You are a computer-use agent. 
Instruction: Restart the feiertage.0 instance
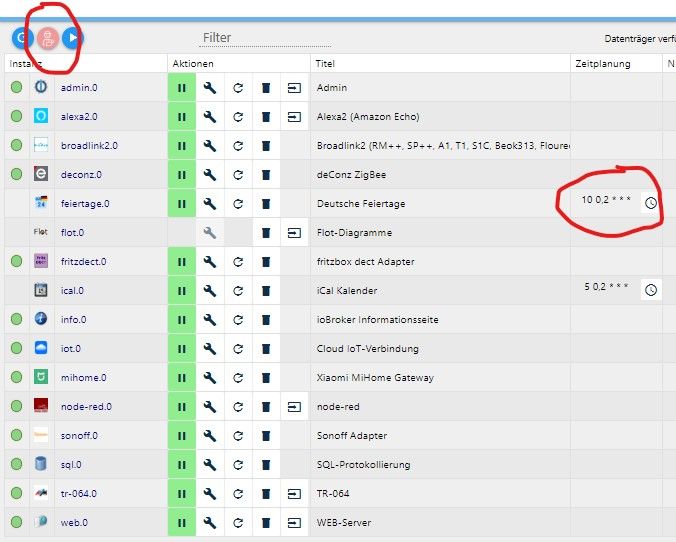[238, 204]
